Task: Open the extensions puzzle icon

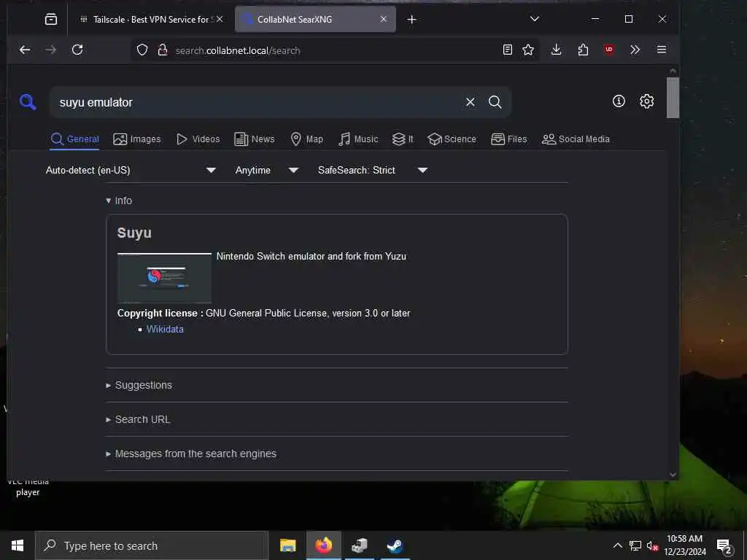Action: click(583, 50)
